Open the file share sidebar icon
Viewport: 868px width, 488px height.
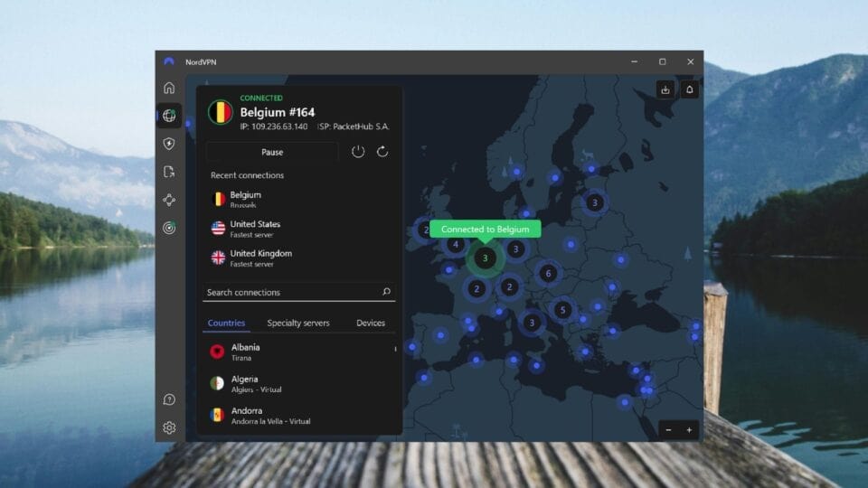point(169,172)
